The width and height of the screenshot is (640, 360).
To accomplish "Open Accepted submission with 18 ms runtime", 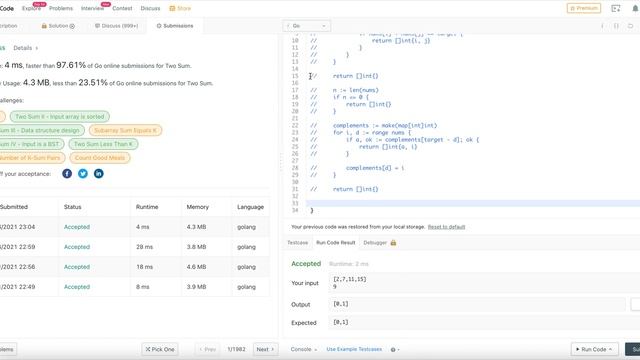I will [77, 267].
